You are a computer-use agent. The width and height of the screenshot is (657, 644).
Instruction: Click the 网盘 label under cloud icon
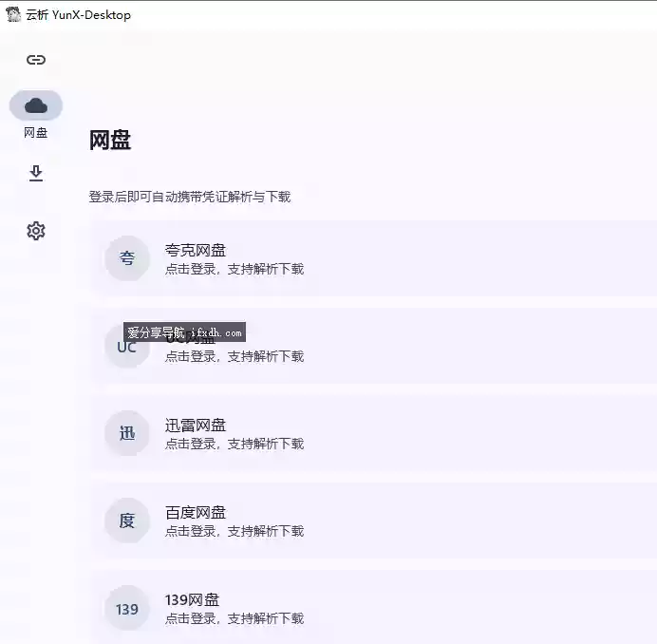tap(36, 133)
